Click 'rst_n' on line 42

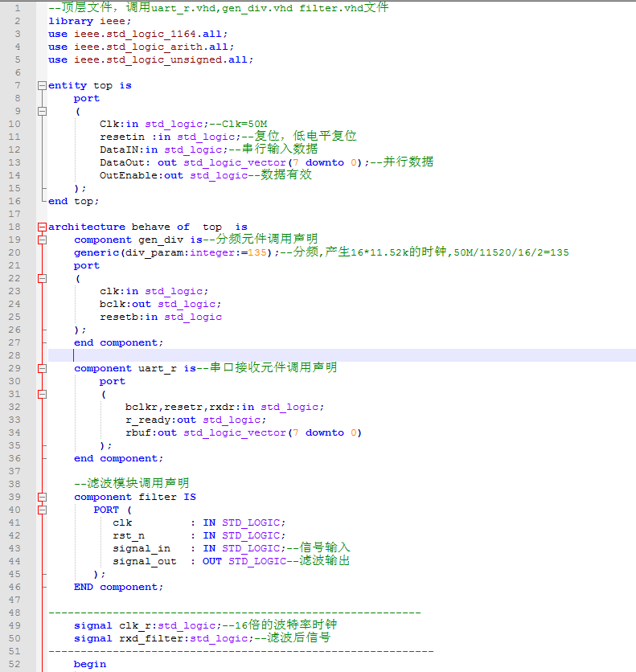tap(129, 535)
